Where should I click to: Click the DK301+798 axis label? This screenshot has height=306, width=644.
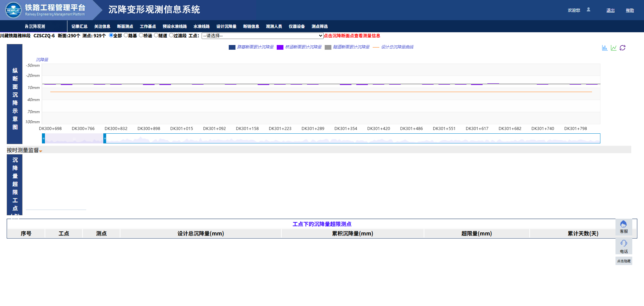[576, 129]
